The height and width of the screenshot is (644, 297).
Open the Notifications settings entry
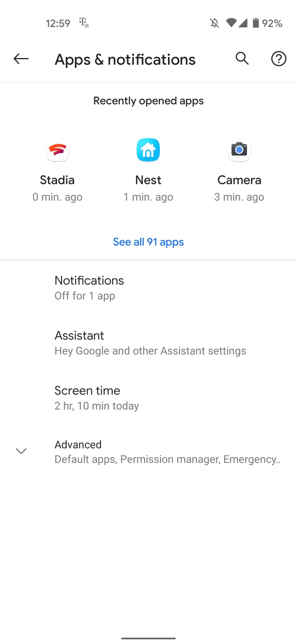(89, 288)
